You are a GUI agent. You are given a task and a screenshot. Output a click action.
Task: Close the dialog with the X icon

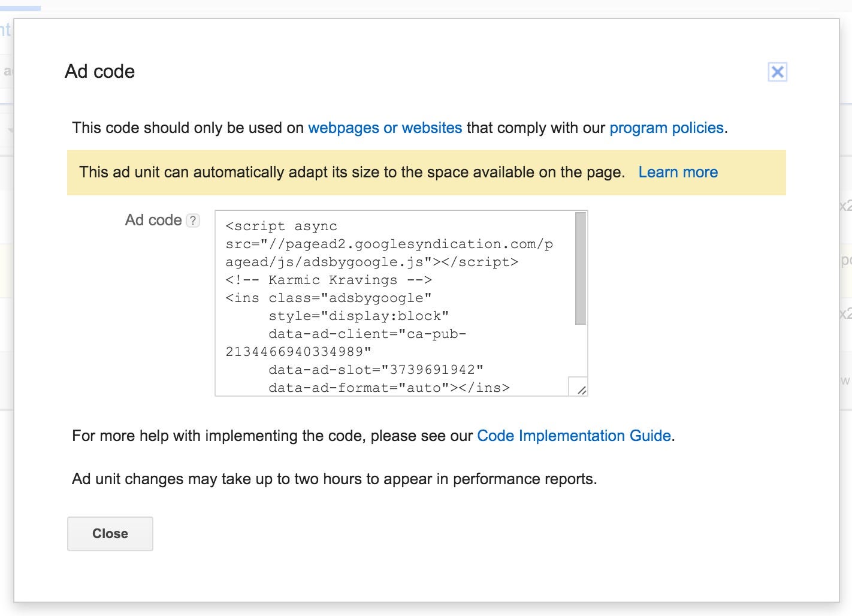click(x=777, y=72)
